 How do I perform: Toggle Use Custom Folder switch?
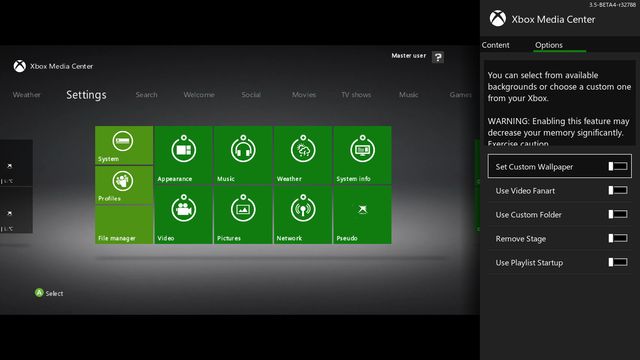(x=618, y=214)
